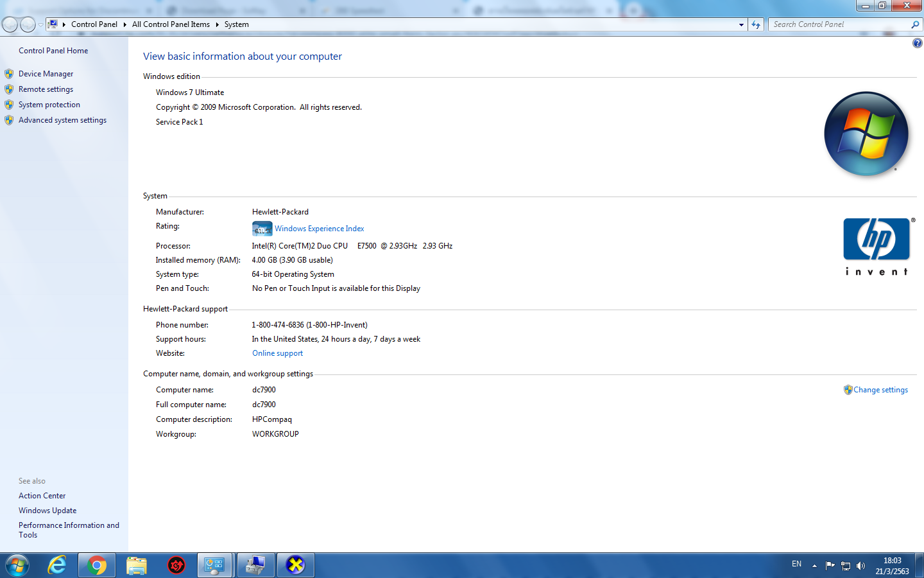Show hidden tray icons arrow

pyautogui.click(x=814, y=566)
